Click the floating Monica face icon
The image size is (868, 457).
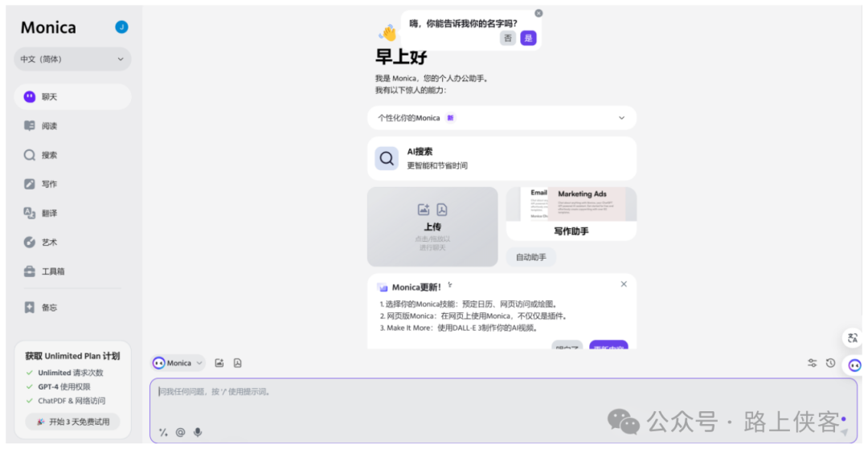(x=854, y=365)
